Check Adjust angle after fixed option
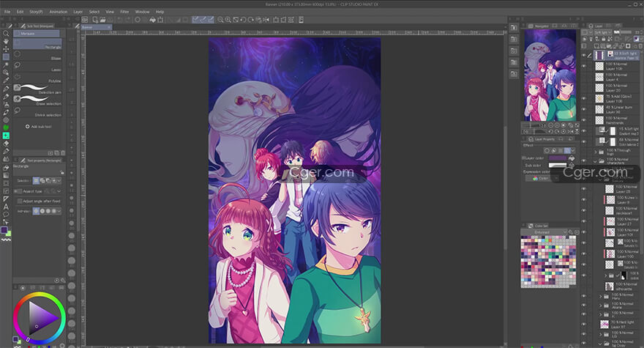The height and width of the screenshot is (348, 644). pyautogui.click(x=20, y=201)
